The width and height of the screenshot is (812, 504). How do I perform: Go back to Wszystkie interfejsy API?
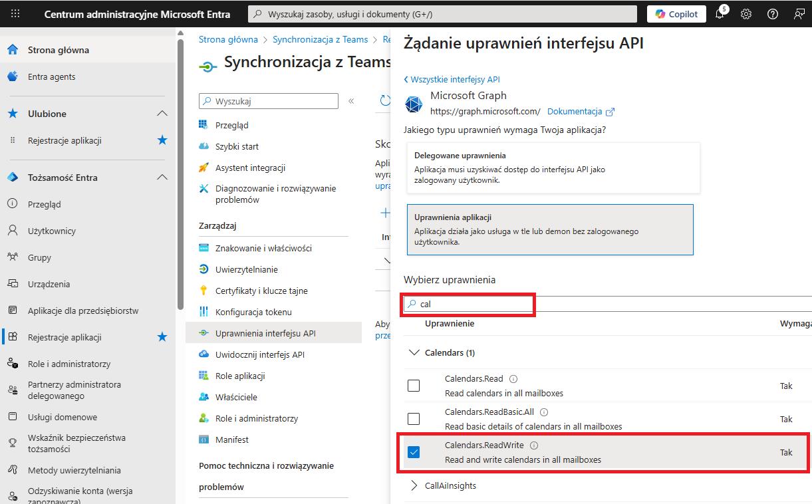click(x=452, y=79)
